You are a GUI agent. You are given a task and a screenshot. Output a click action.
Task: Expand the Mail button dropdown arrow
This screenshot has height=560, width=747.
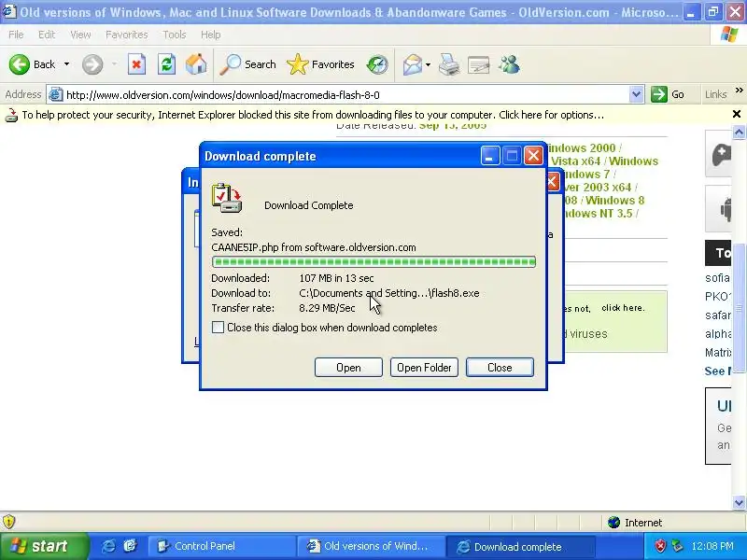428,64
